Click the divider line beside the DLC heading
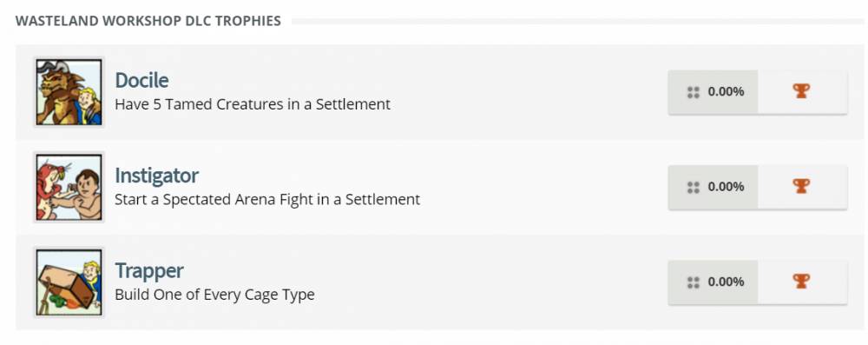This screenshot has height=345, width=868. pyautogui.click(x=577, y=21)
